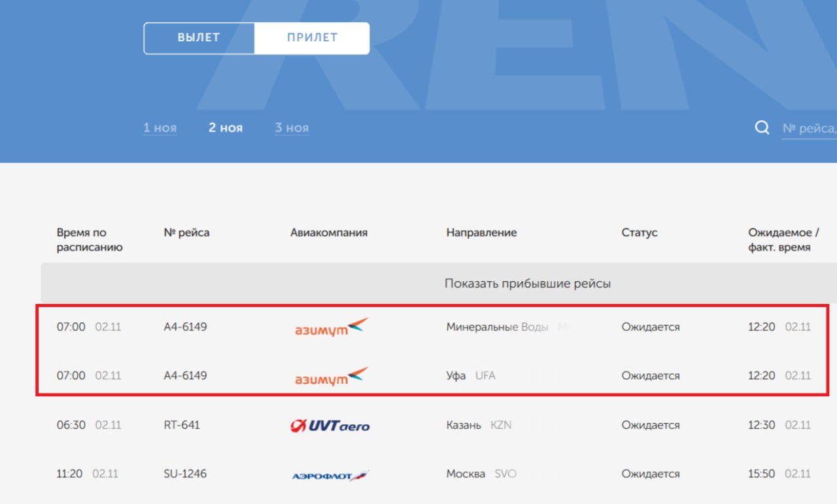Image resolution: width=837 pixels, height=504 pixels.
Task: Open the 1 ноя date tab
Action: [x=160, y=127]
